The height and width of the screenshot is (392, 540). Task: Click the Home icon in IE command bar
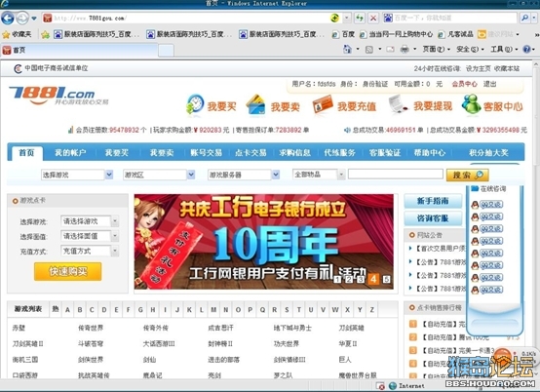click(347, 50)
